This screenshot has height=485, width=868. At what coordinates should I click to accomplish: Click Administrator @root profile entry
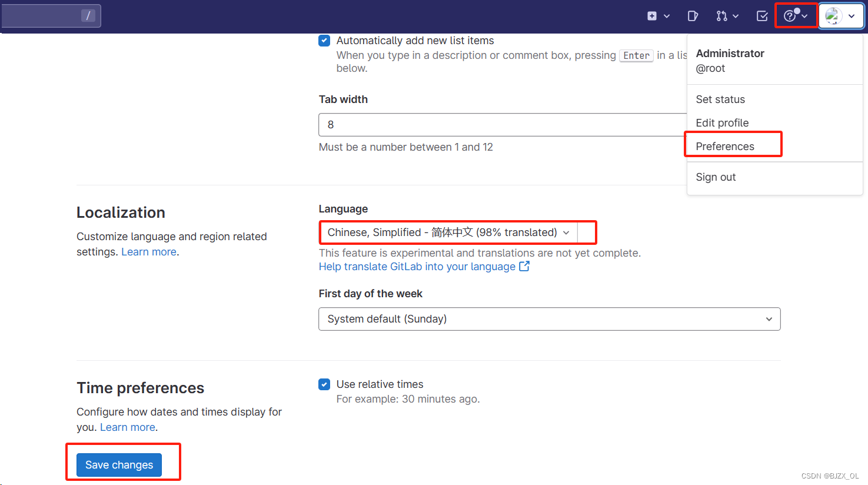click(730, 61)
